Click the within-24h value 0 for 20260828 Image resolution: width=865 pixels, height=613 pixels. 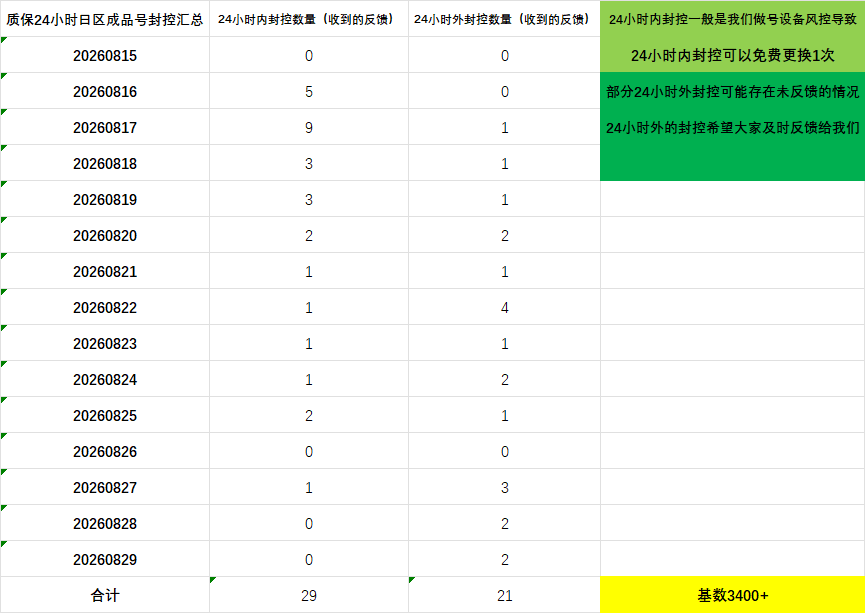[x=309, y=523]
